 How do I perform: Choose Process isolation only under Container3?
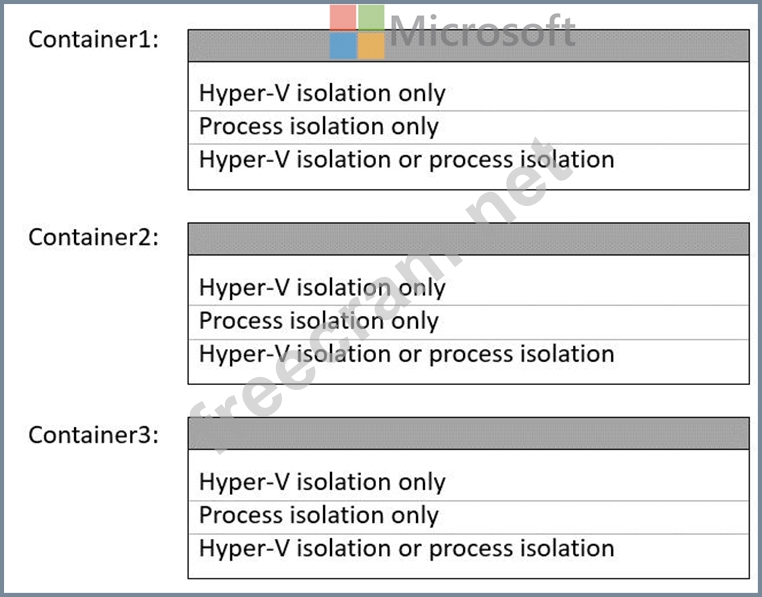tap(319, 515)
